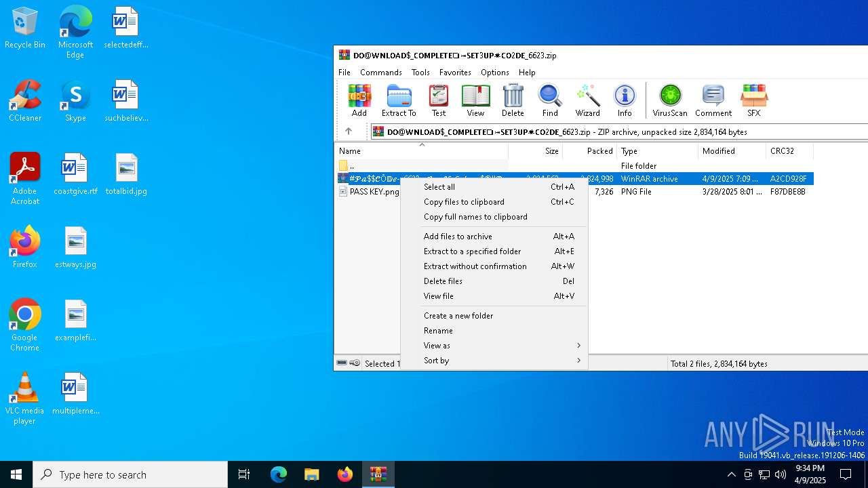
Task: Click the SFX toolbar icon
Action: pyautogui.click(x=754, y=100)
